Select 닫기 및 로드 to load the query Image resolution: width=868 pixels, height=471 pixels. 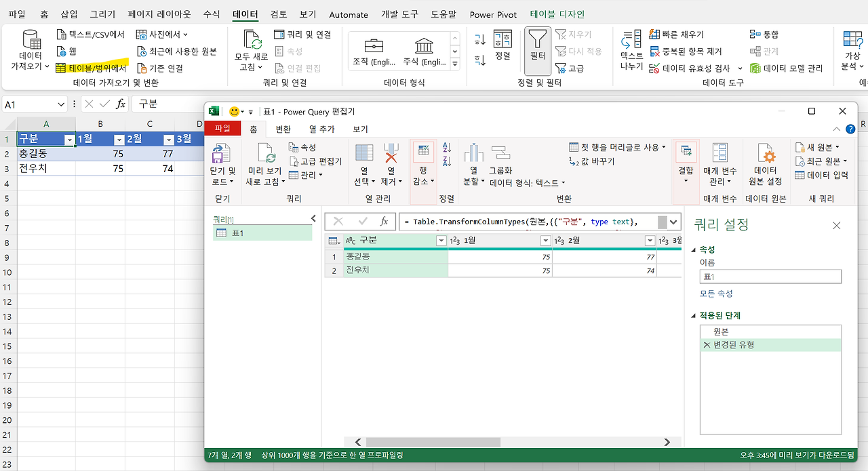point(222,163)
